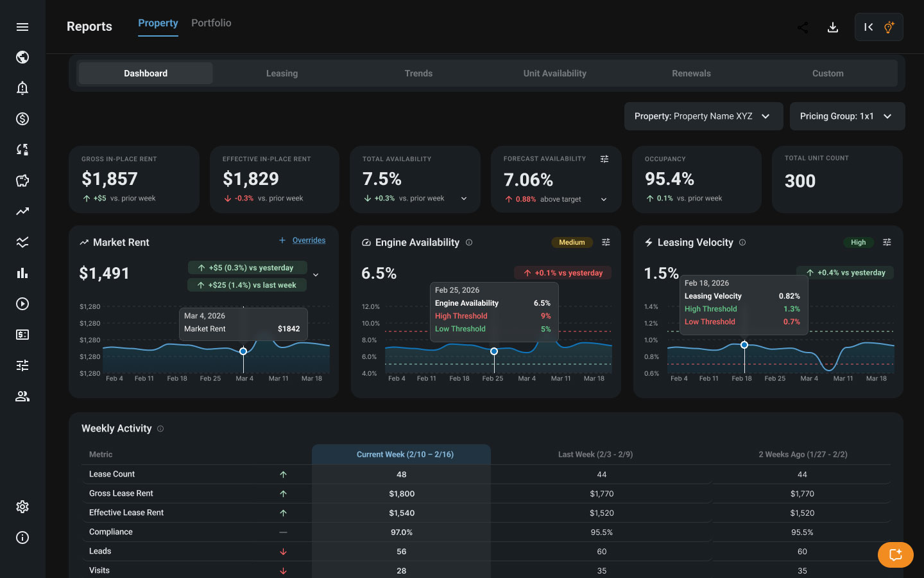Click the High badge on Leasing Velocity
The height and width of the screenshot is (578, 924).
[x=858, y=242]
